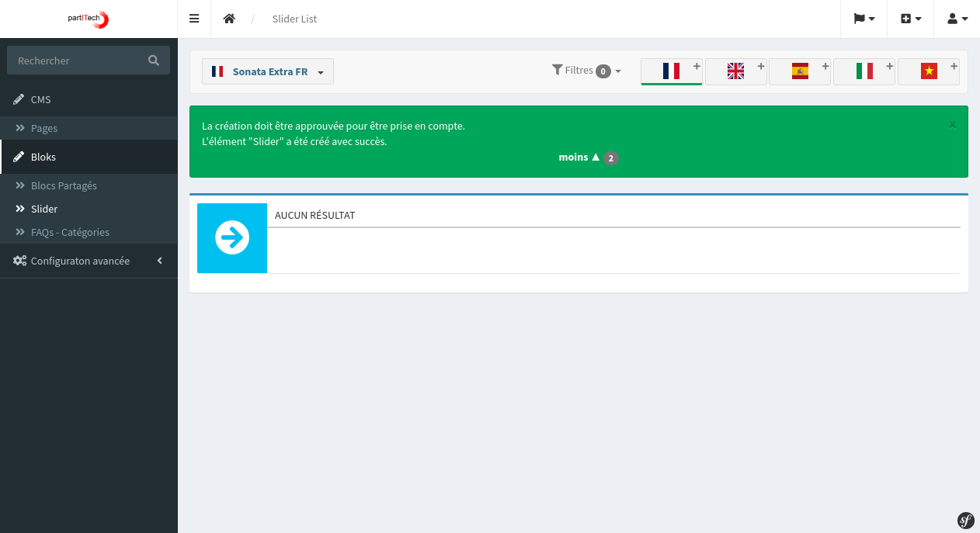
Task: Open the CMS sidebar menu
Action: click(41, 99)
